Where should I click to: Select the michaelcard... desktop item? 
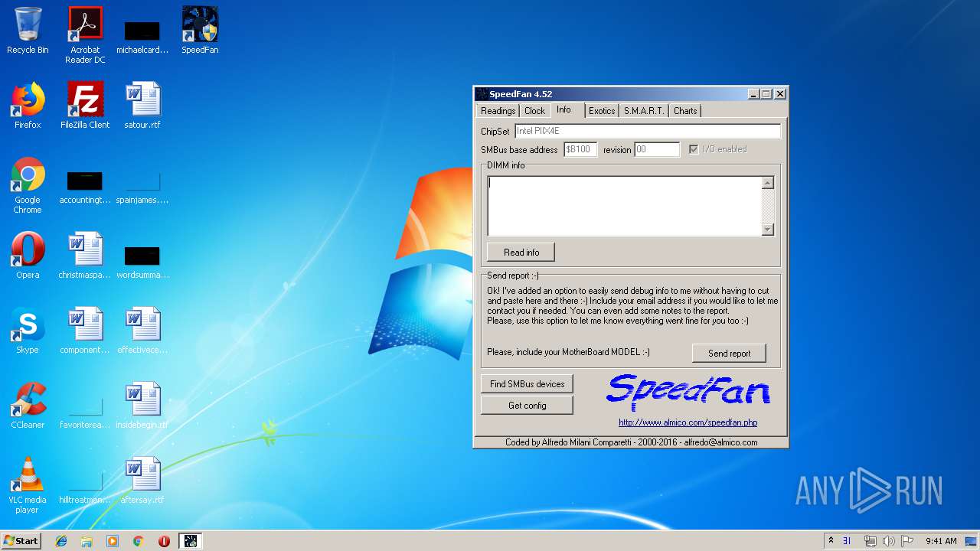coord(142,37)
